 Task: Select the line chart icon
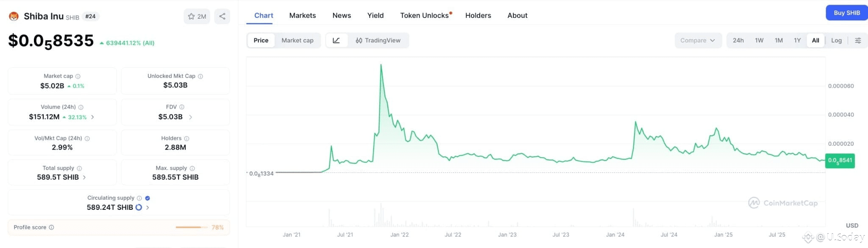336,40
